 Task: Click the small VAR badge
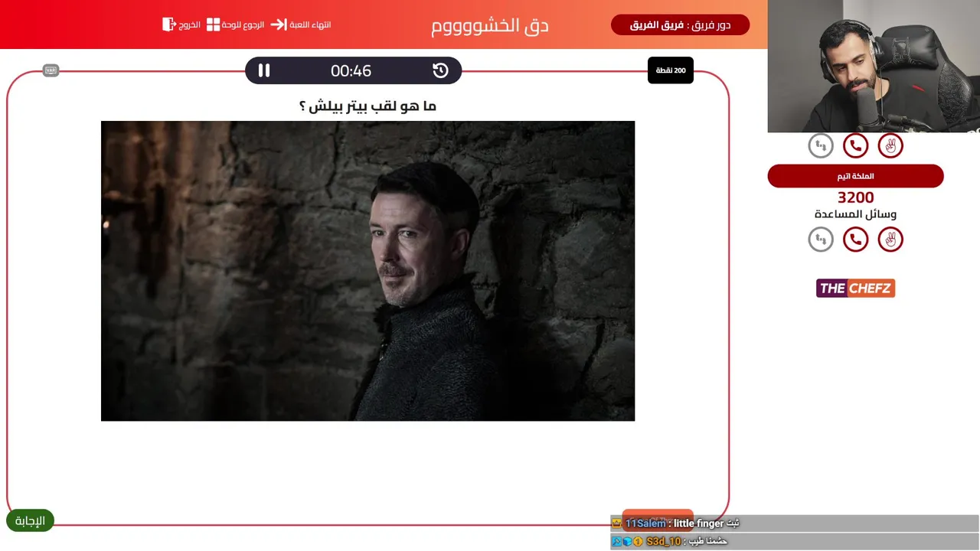point(51,70)
